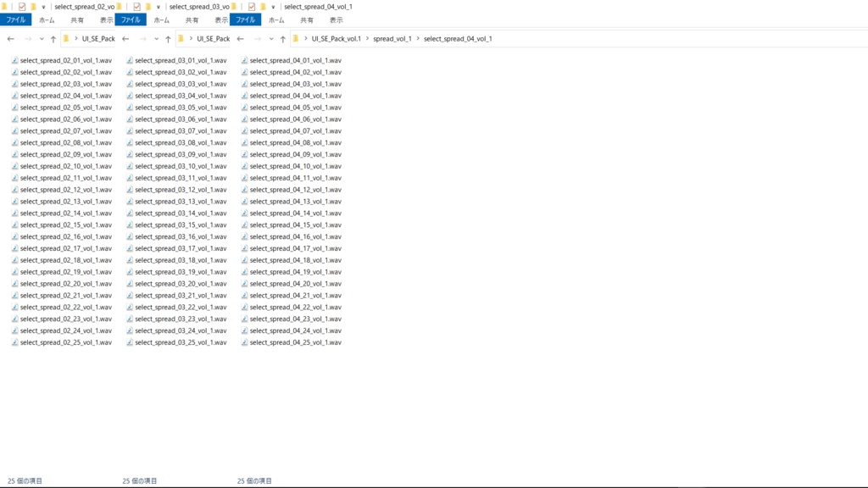Open 共有 tab in select_spread_04 window
Image resolution: width=868 pixels, height=488 pixels.
pyautogui.click(x=307, y=20)
